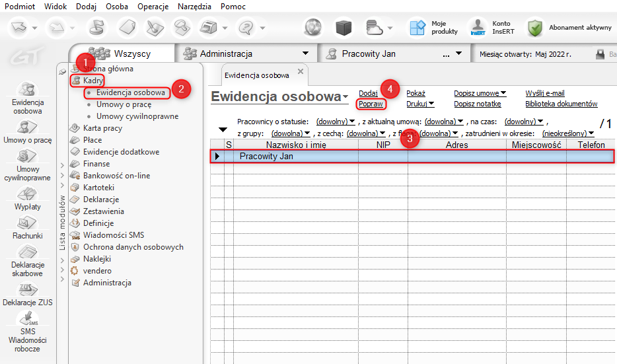This screenshot has height=364, width=617.
Task: Select the Pracowity Jan row
Action: click(x=412, y=156)
